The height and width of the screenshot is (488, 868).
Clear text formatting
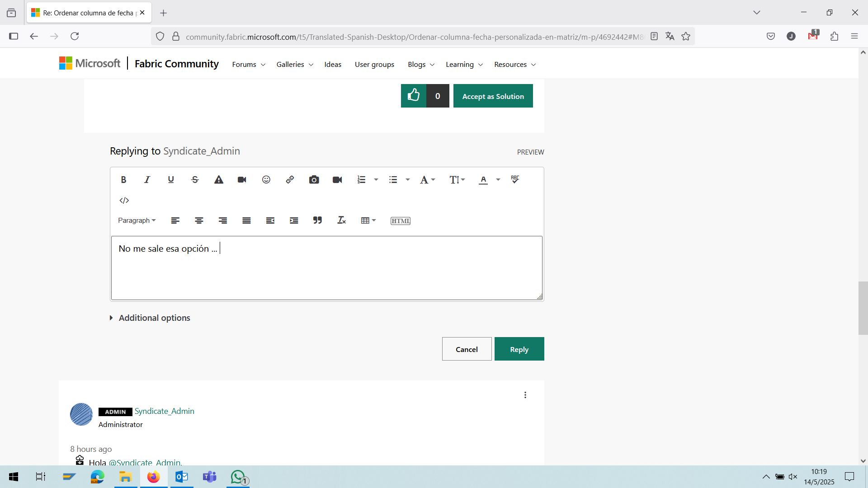(x=341, y=221)
